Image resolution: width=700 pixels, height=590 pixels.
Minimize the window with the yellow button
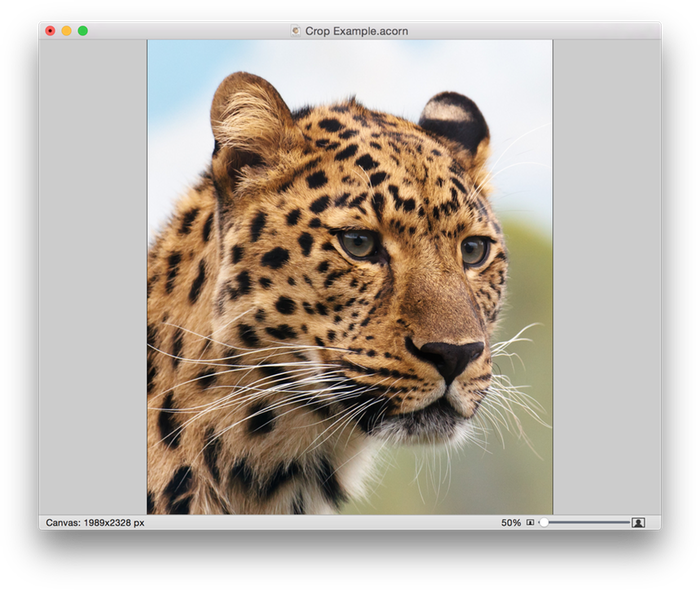click(67, 31)
